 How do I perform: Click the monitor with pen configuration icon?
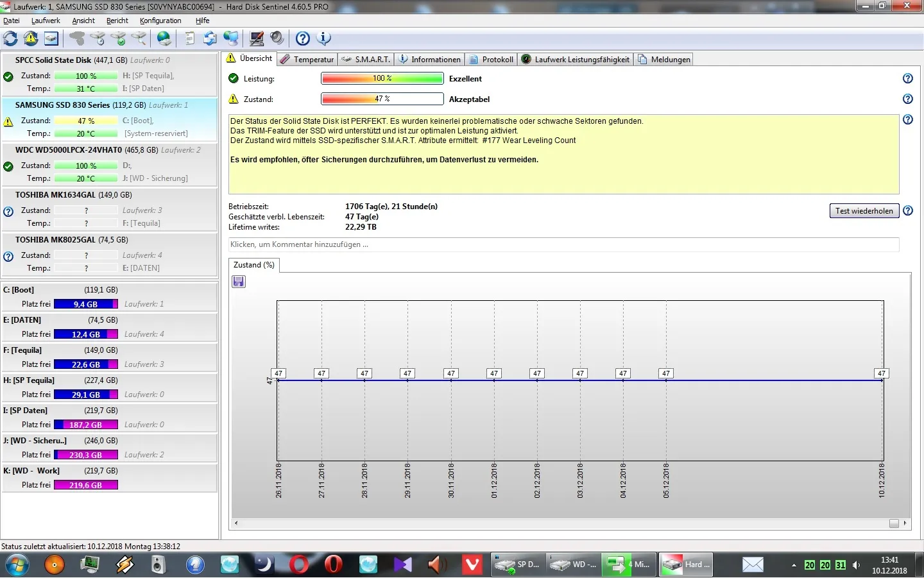click(x=257, y=38)
